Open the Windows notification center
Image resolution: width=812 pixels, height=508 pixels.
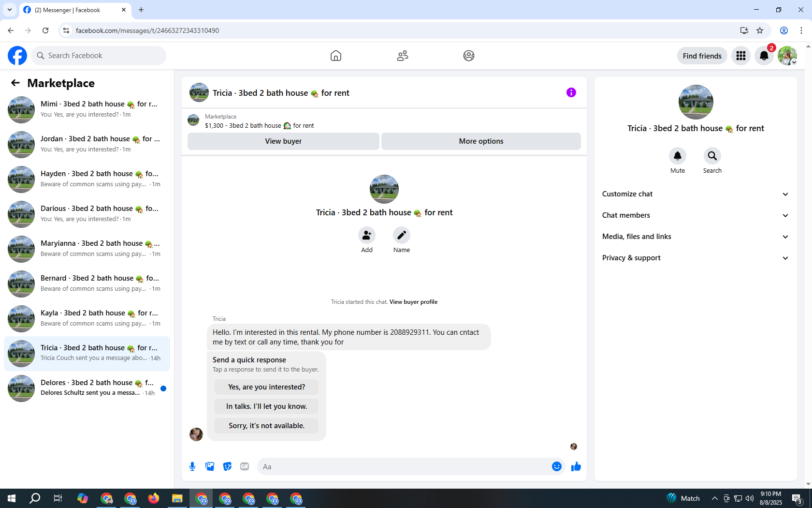[797, 498]
